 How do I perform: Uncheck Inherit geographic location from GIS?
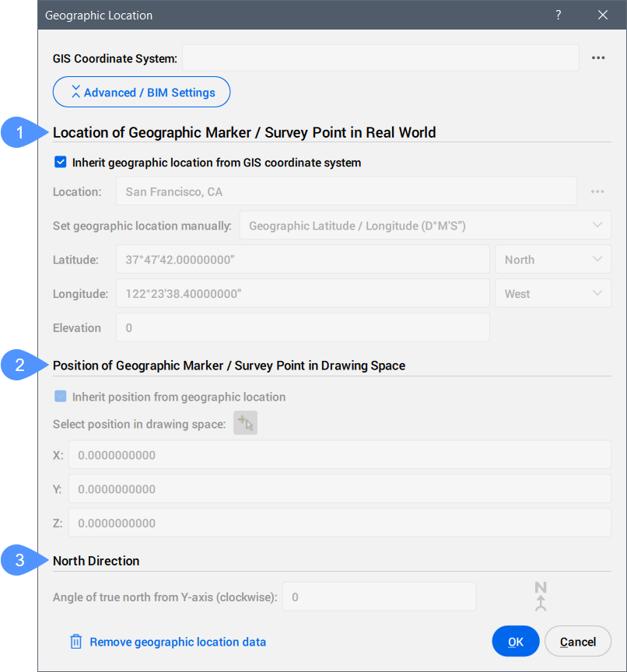(61, 163)
